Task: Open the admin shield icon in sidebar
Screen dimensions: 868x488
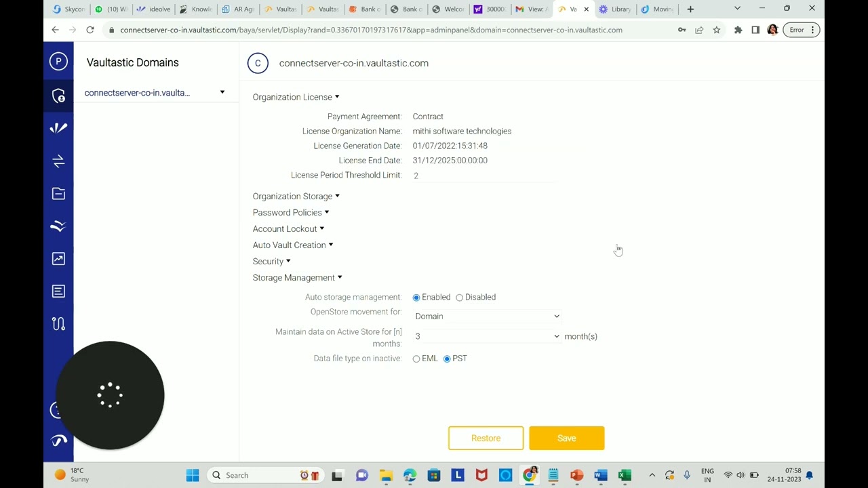Action: (58, 96)
